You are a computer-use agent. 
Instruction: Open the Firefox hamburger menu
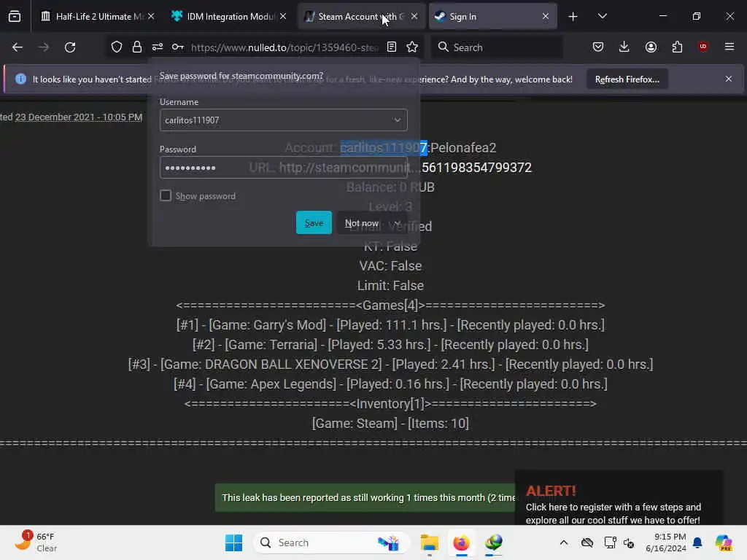[729, 47]
